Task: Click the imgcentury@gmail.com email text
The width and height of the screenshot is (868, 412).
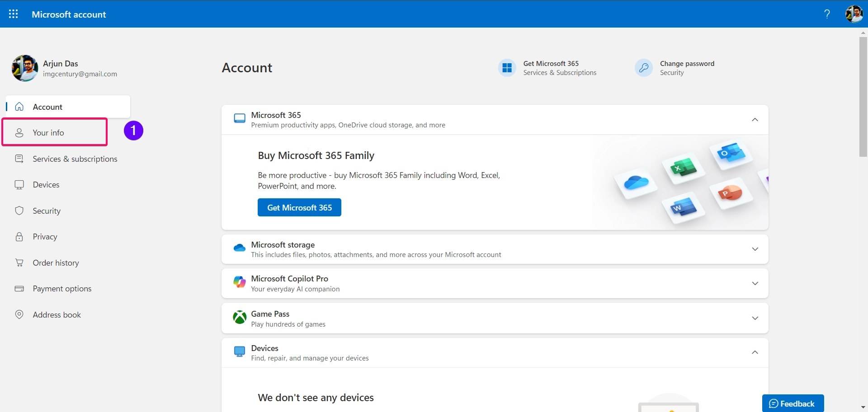Action: [x=80, y=74]
